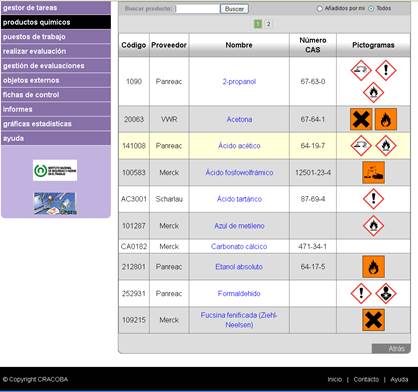
Task: Open the Ácido fosfowolfrámico product link
Action: click(x=239, y=172)
